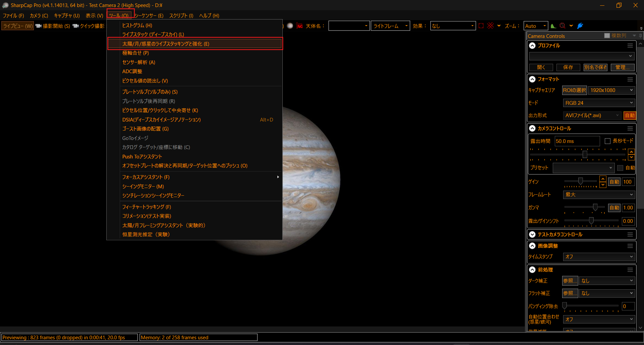This screenshot has height=345, width=644.
Task: Open the green histogram icon in the toolbar
Action: 553,26
